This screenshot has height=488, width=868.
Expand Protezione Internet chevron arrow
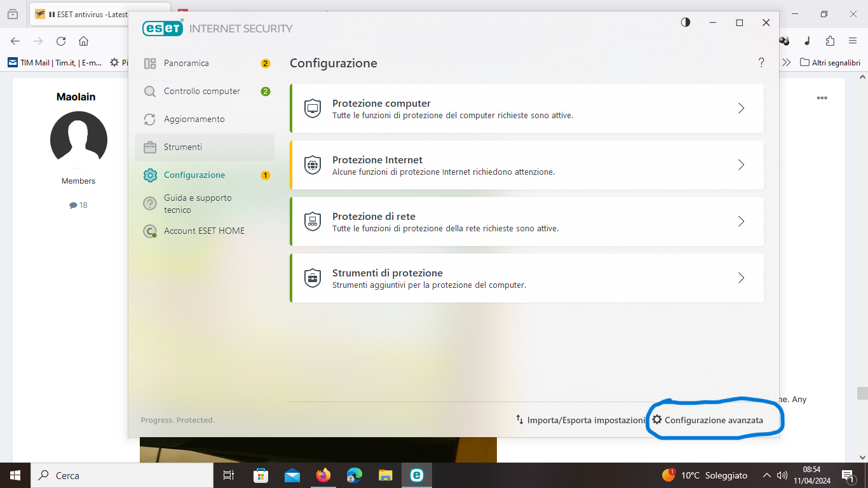click(741, 165)
